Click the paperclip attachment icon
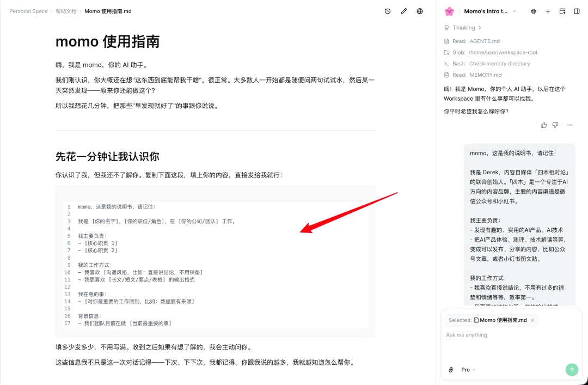 450,370
